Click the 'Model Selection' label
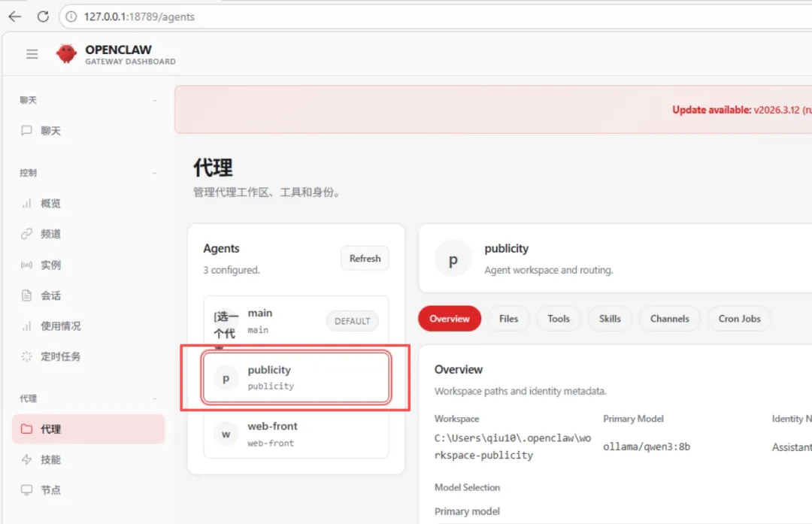Screen dimensions: 812x524 467,487
